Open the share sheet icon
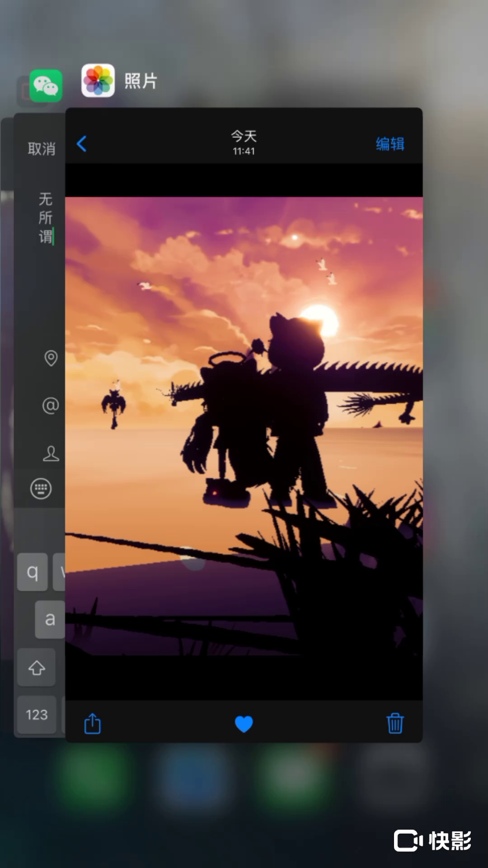 coord(93,723)
